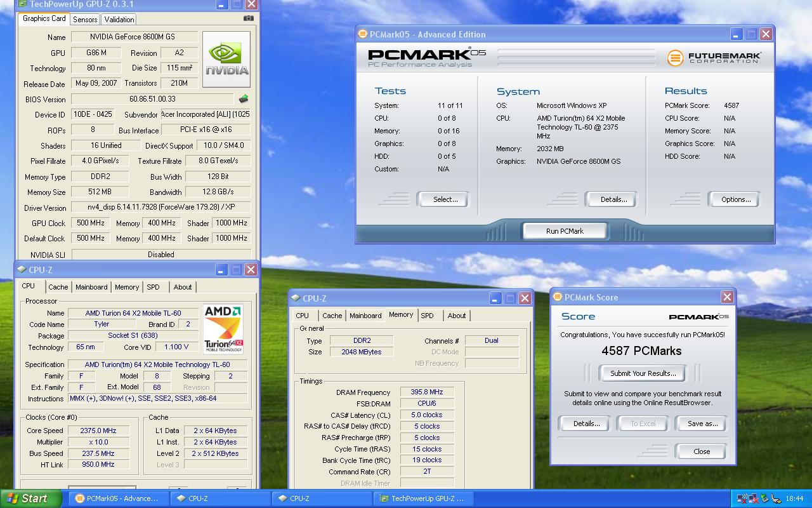This screenshot has width=812, height=508.
Task: Click the PCMark05 title bar icon
Action: [x=363, y=34]
